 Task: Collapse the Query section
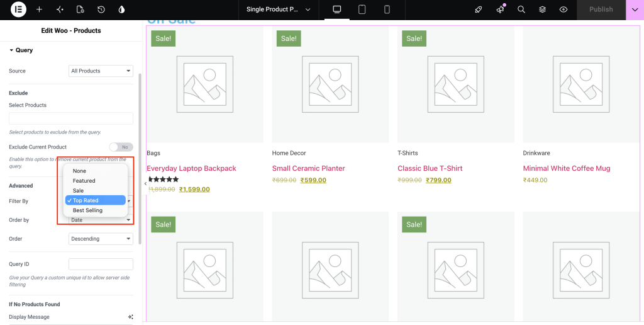[x=21, y=50]
